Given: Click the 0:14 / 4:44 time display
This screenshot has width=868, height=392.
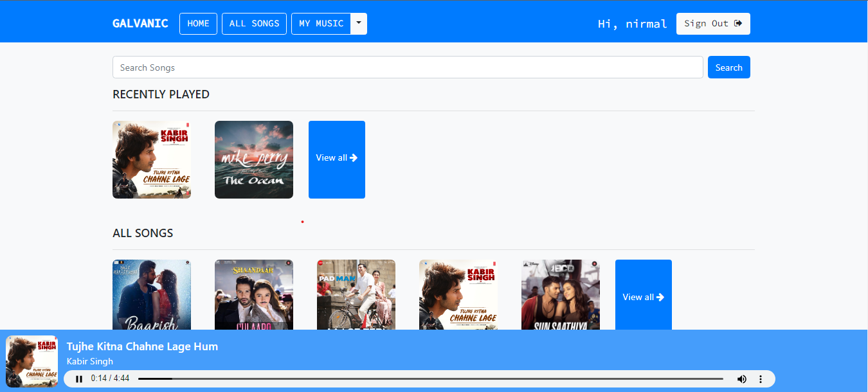Looking at the screenshot, I should click(110, 379).
